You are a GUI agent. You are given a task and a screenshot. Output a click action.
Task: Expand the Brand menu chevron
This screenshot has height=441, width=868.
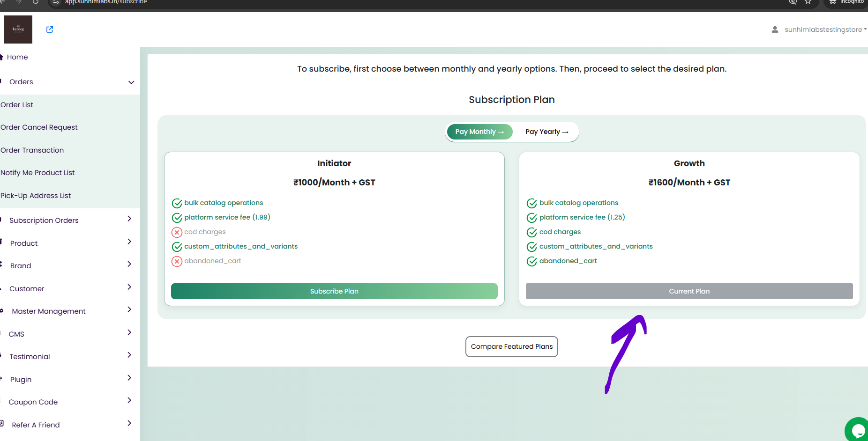129,264
